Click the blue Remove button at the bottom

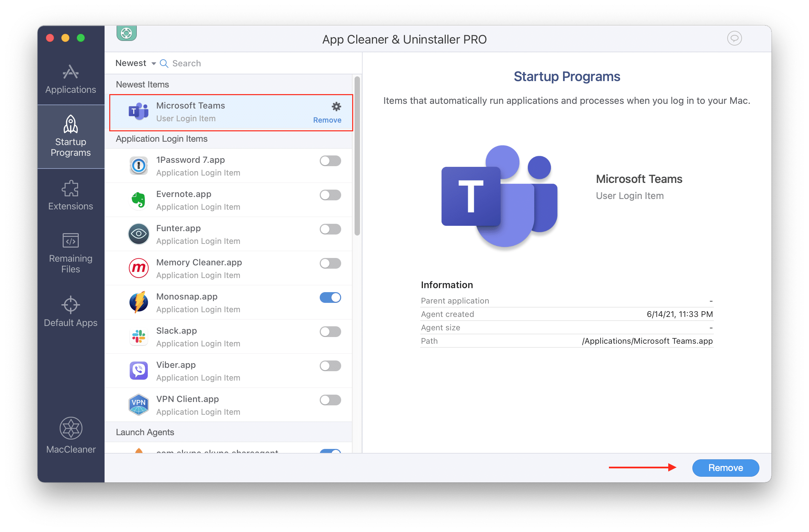tap(725, 468)
